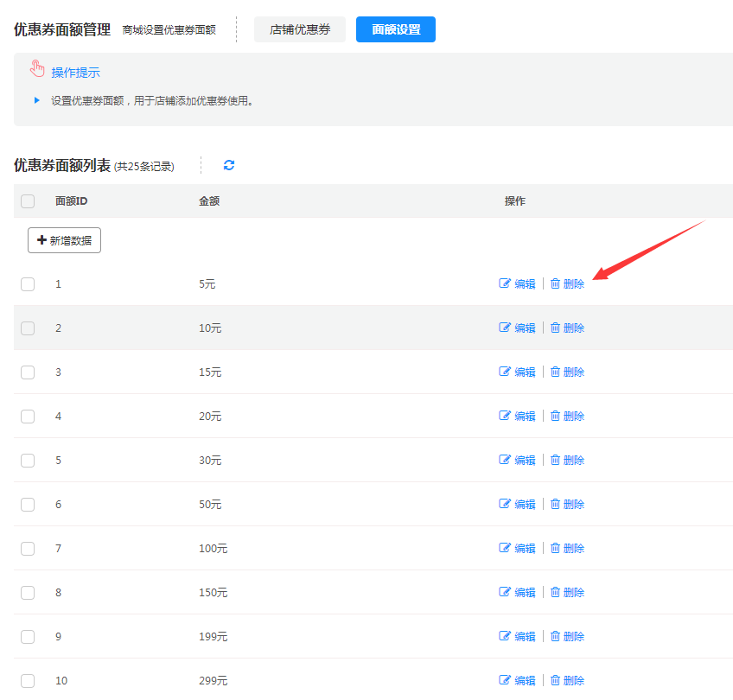The image size is (733, 700).
Task: Click the hand icon next to 操作提示
Action: point(37,69)
